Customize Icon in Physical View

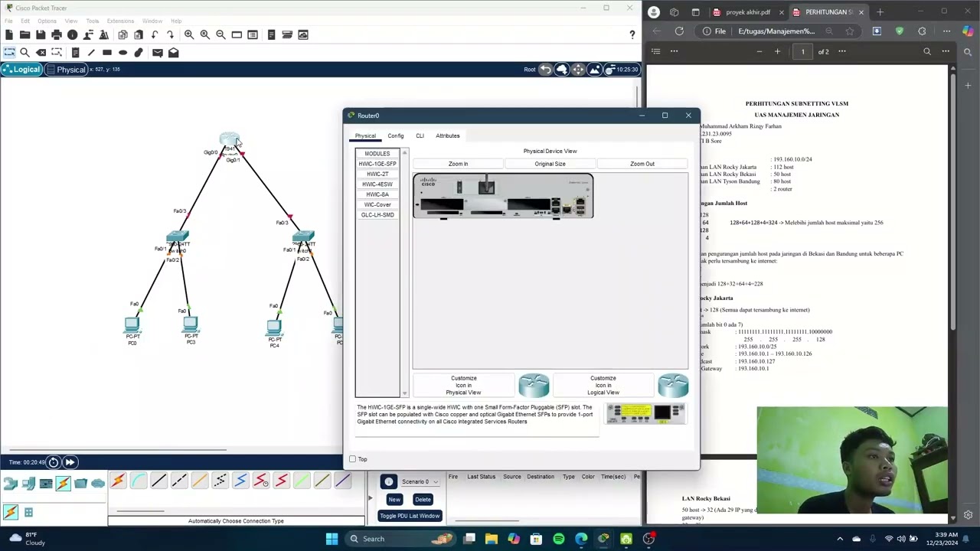coord(463,385)
